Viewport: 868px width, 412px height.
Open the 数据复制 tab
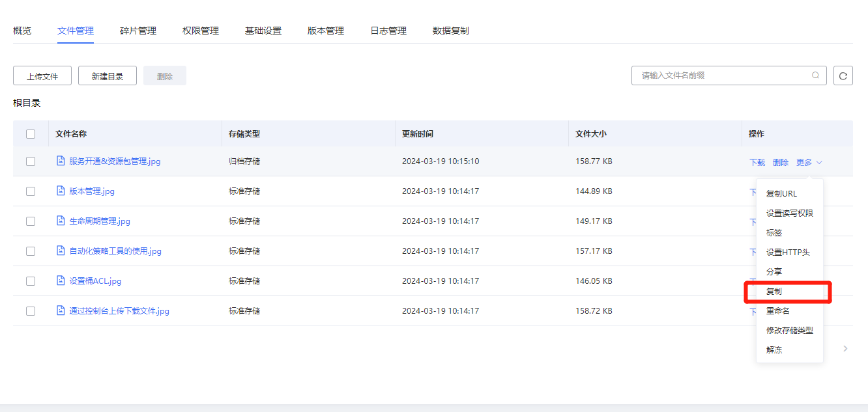point(451,31)
